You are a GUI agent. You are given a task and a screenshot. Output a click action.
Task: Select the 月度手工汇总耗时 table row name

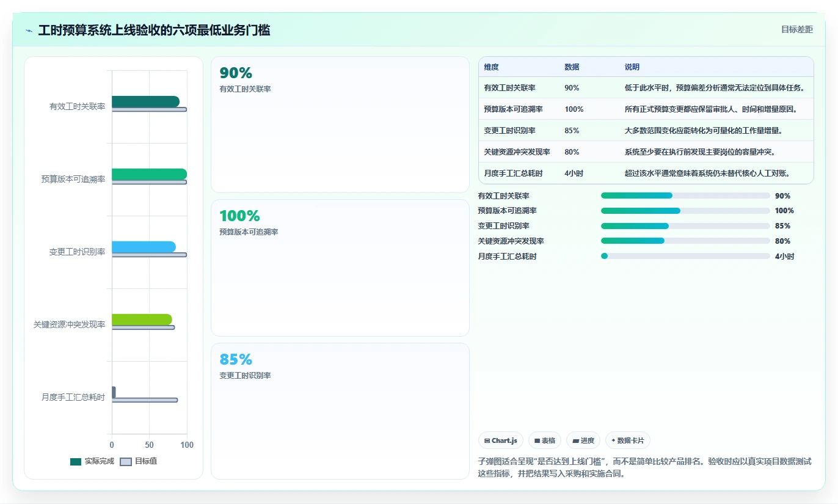click(x=513, y=173)
